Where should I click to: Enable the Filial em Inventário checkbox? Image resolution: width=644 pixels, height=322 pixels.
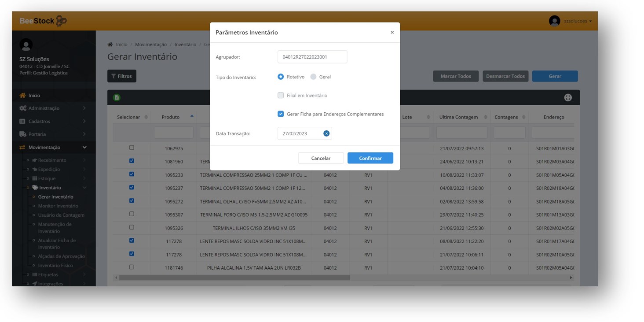[281, 95]
